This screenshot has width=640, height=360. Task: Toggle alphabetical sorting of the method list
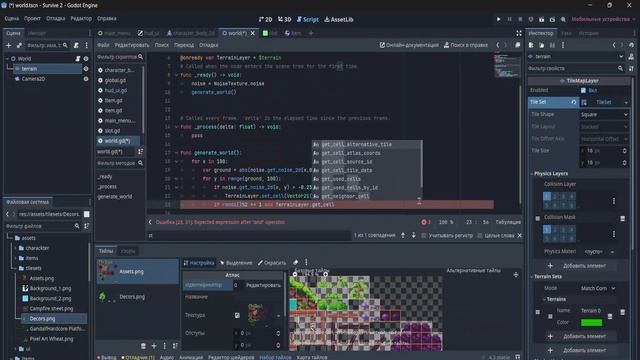pyautogui.click(x=140, y=151)
